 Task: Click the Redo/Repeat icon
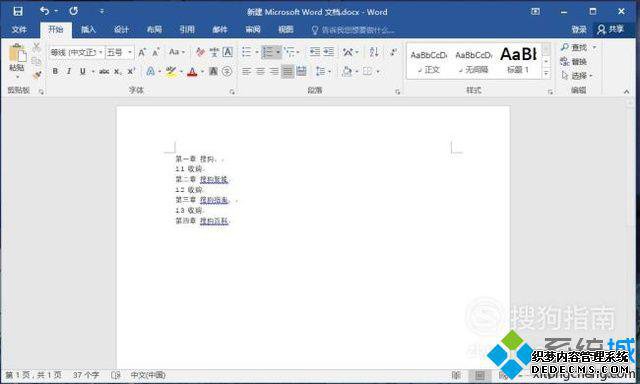coord(73,11)
